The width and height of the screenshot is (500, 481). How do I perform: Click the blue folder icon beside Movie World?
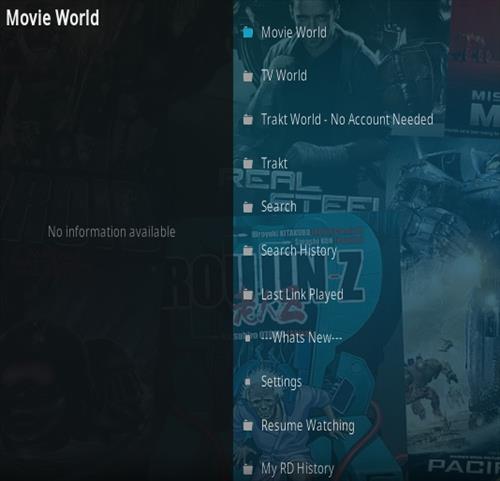[248, 32]
